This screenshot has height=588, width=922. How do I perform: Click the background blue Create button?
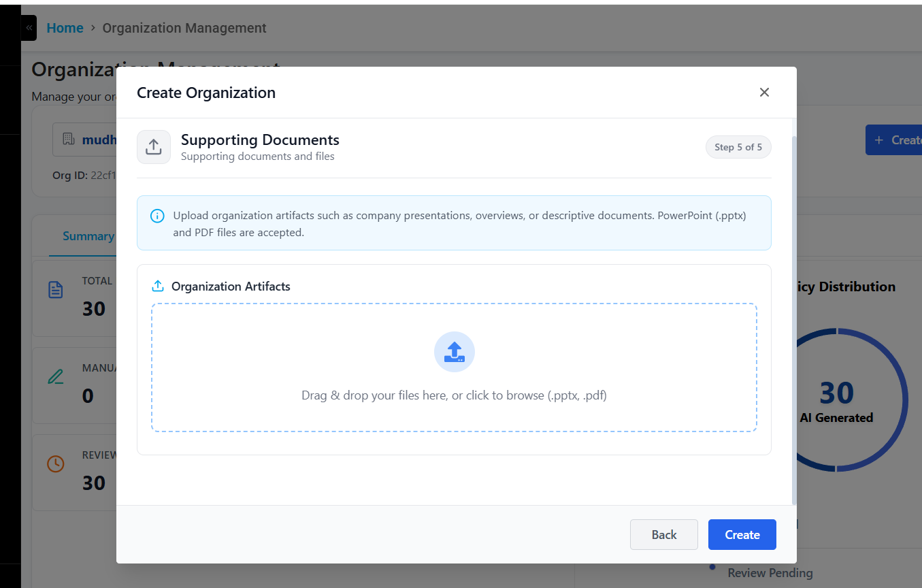(x=893, y=140)
